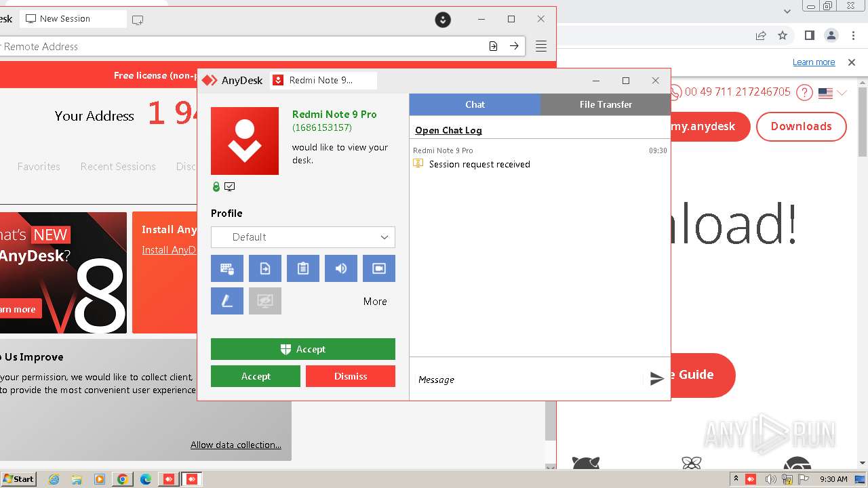The width and height of the screenshot is (868, 488).
Task: Close the browser infobar
Action: click(852, 62)
